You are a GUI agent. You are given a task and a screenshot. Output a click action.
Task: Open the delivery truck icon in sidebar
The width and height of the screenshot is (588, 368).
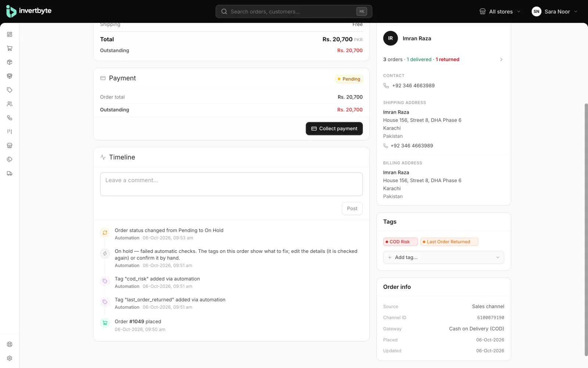[10, 173]
